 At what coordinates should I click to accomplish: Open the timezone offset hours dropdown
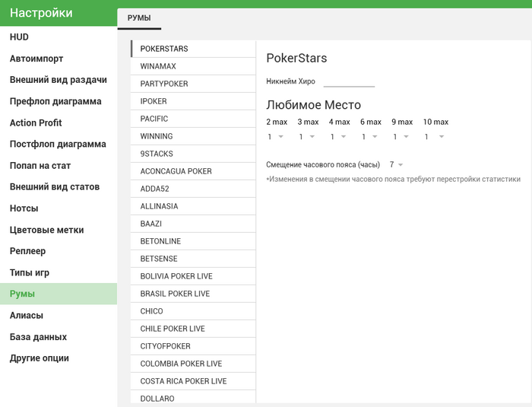pos(396,165)
